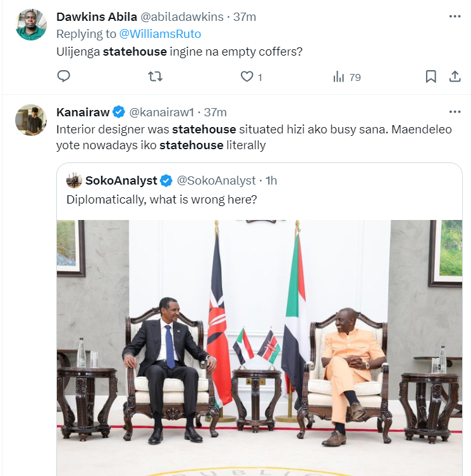Screen dimensions: 471x476
Task: Open SokoAnalyst's small avatar in quoted tweet
Action: (74, 181)
